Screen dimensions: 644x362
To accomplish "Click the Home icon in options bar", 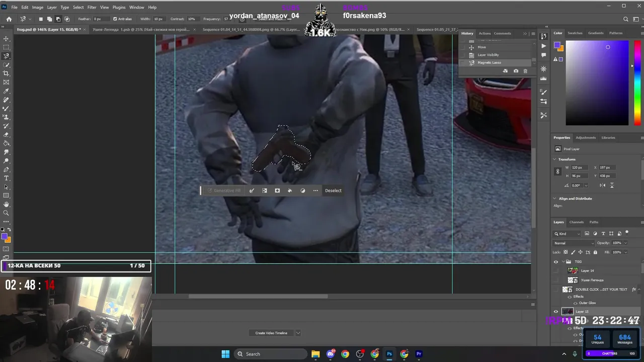I will coord(9,19).
